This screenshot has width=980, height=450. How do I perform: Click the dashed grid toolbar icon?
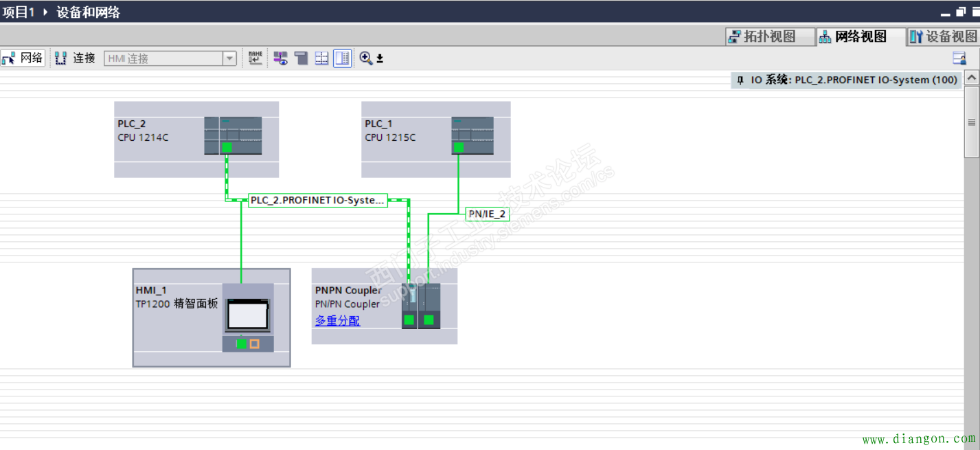point(321,58)
